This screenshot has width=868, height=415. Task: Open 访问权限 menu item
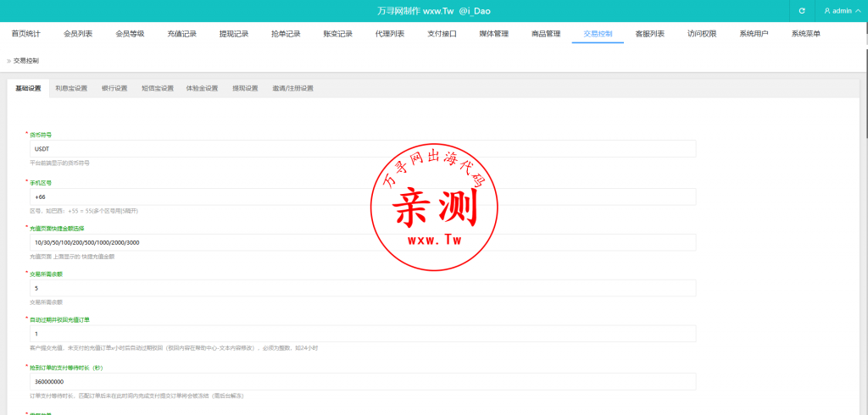702,34
